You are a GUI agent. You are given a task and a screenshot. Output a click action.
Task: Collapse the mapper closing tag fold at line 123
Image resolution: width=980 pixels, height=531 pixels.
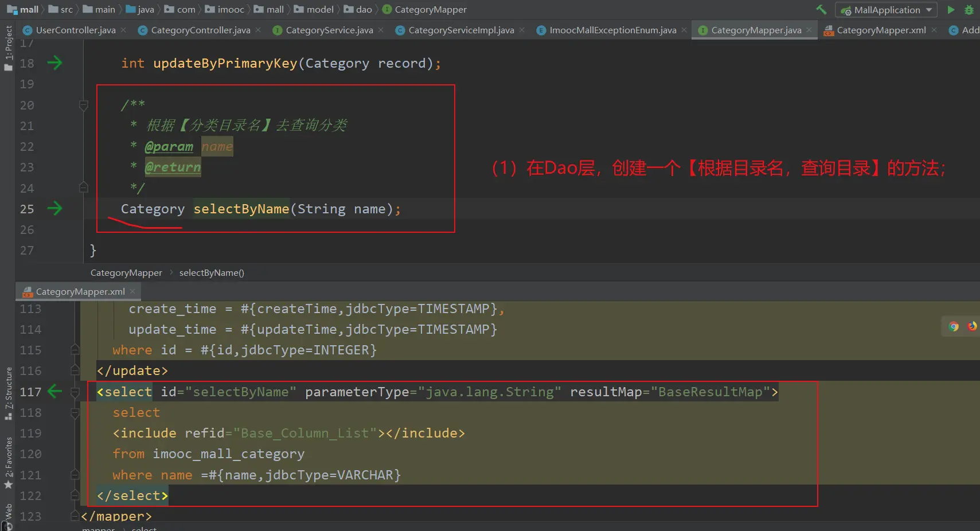pos(75,516)
